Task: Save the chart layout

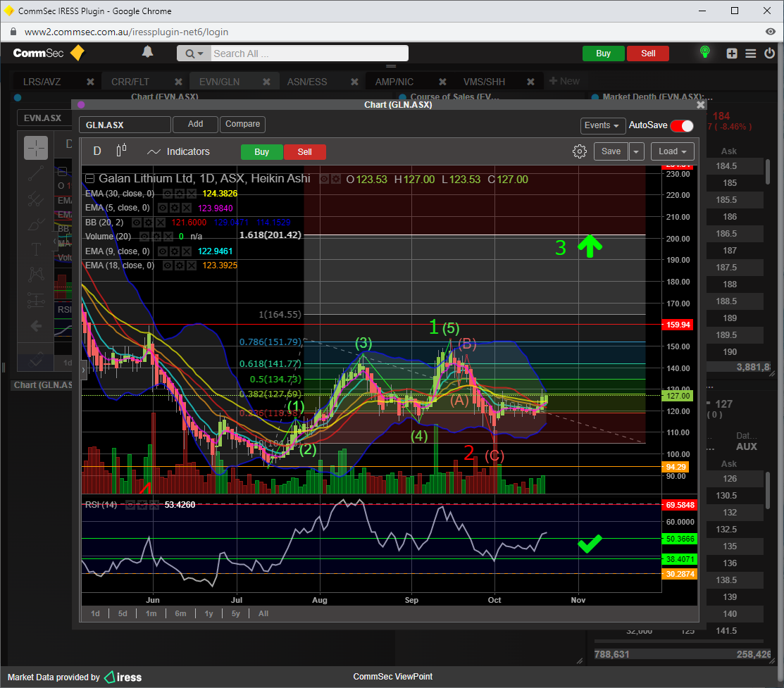Action: coord(611,151)
